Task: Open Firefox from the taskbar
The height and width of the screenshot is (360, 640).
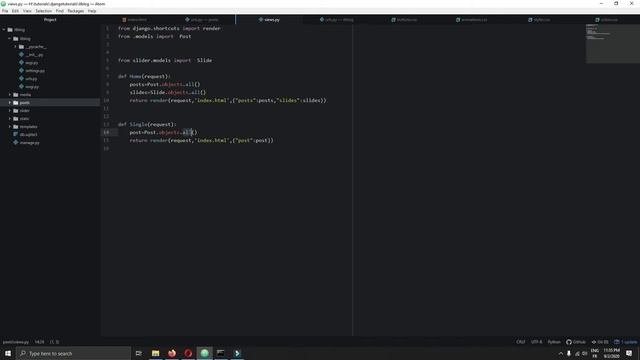Action: pyautogui.click(x=172, y=353)
